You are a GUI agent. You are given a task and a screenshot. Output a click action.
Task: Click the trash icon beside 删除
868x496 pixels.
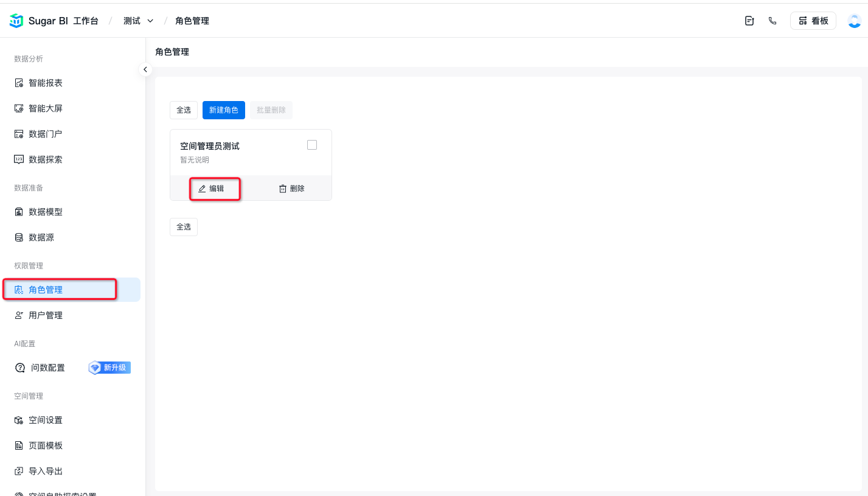click(x=283, y=189)
